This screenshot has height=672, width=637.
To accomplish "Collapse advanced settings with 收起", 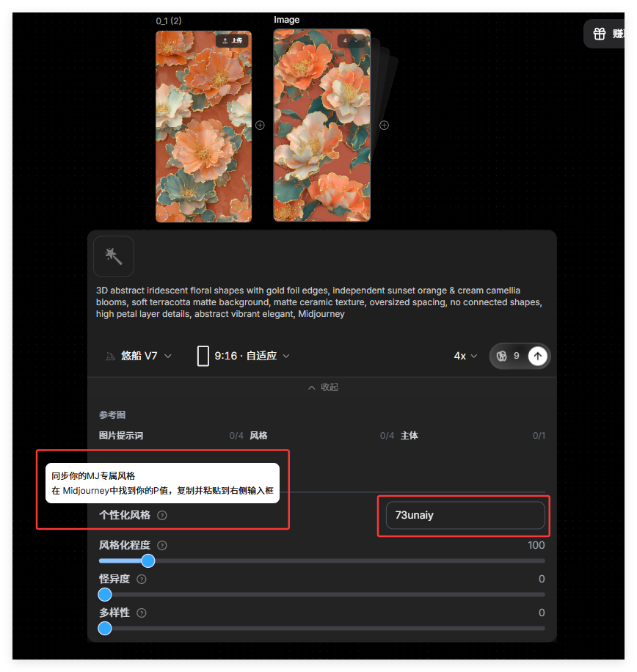I will (322, 387).
